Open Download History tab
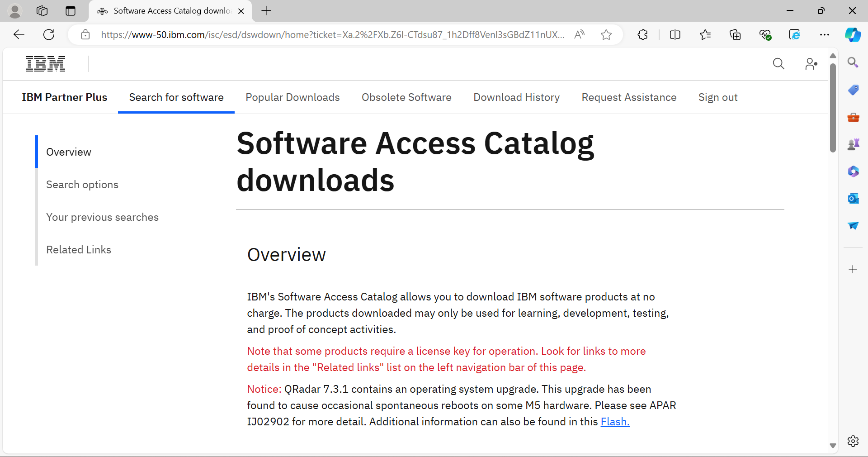This screenshot has width=868, height=457. (x=516, y=97)
